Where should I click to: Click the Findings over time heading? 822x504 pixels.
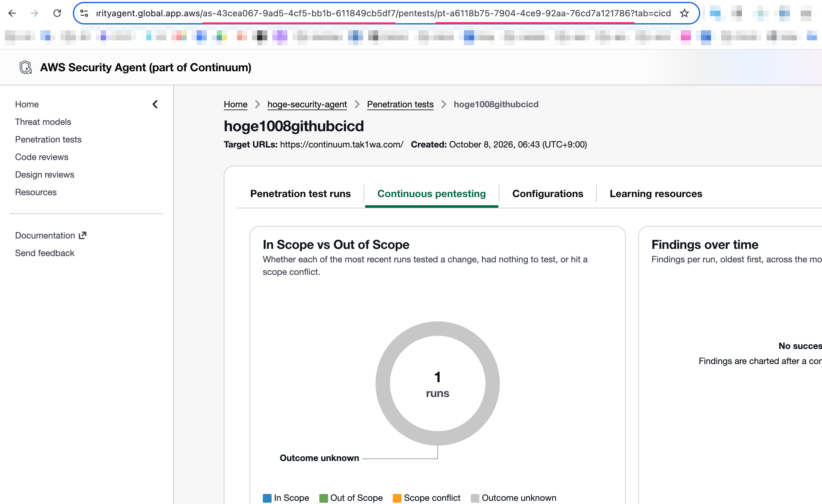[x=705, y=245]
